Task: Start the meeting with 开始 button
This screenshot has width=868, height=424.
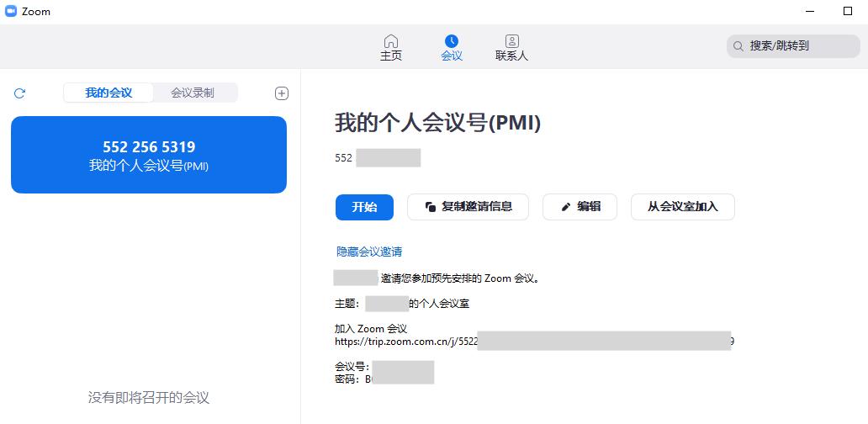Action: (364, 207)
